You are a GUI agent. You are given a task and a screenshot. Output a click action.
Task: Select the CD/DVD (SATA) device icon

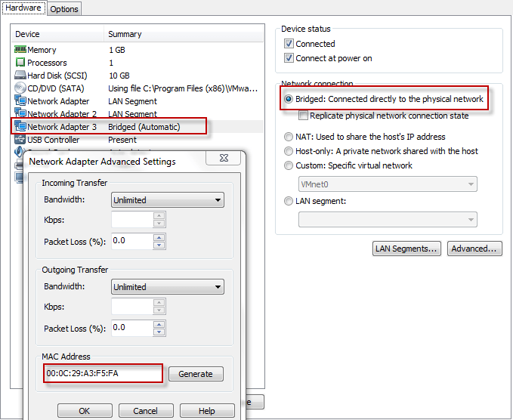(20, 88)
